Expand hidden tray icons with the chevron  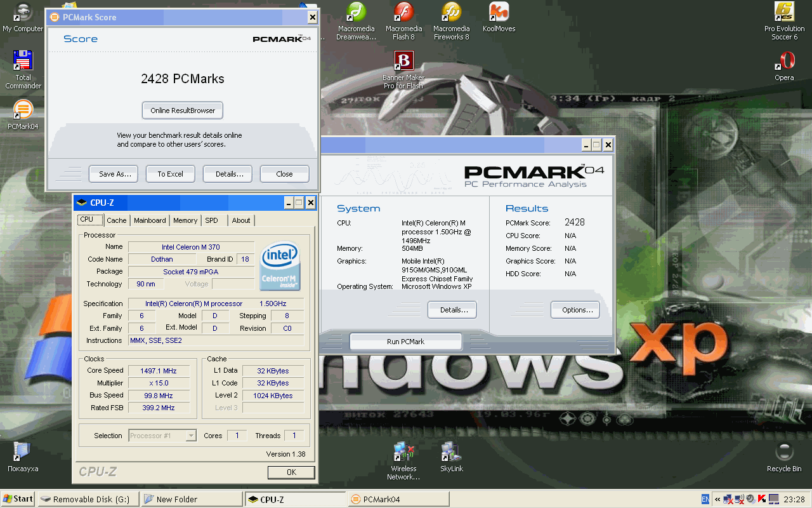point(717,499)
